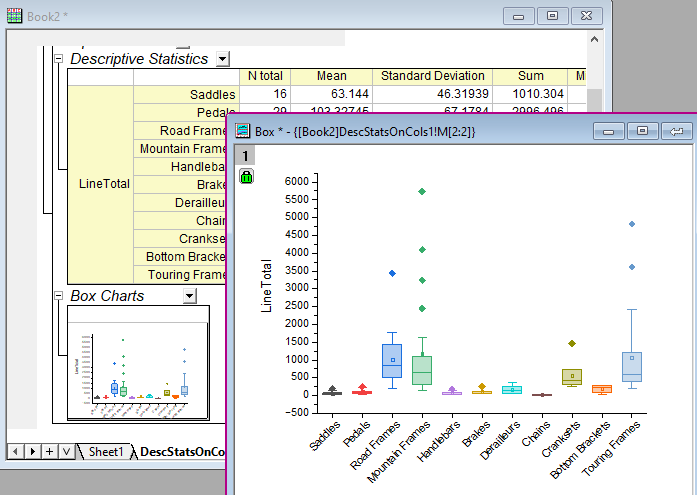Screen dimensions: 697x495
Task: Switch to the Sheet1 tab
Action: pyautogui.click(x=106, y=452)
